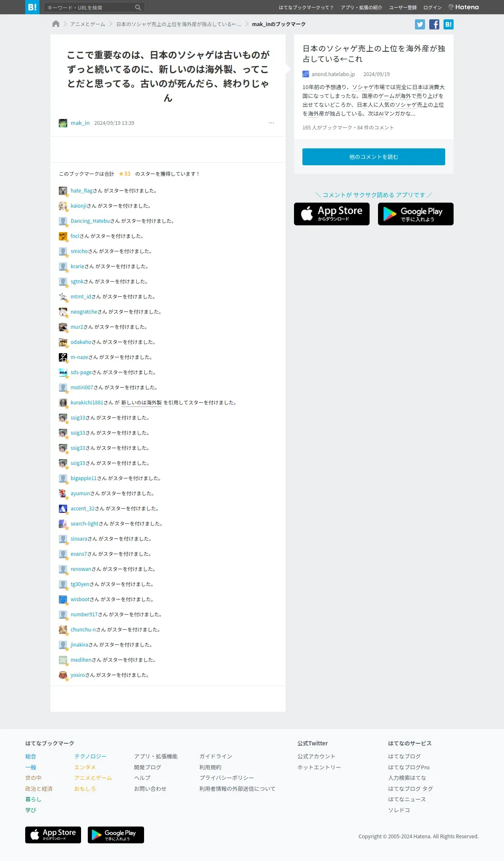Click the footer App Store badge
Viewport: 504px width, 861px height.
53,835
